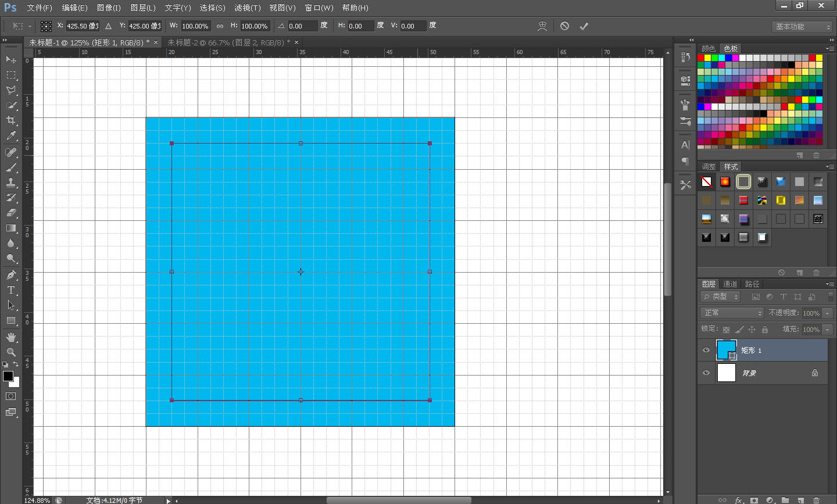Commit the transform with the checkmark icon
Image resolution: width=837 pixels, height=504 pixels.
click(x=584, y=26)
